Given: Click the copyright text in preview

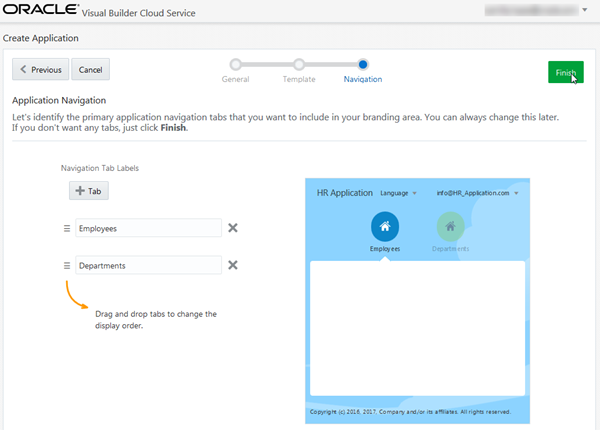Looking at the screenshot, I should pos(410,412).
